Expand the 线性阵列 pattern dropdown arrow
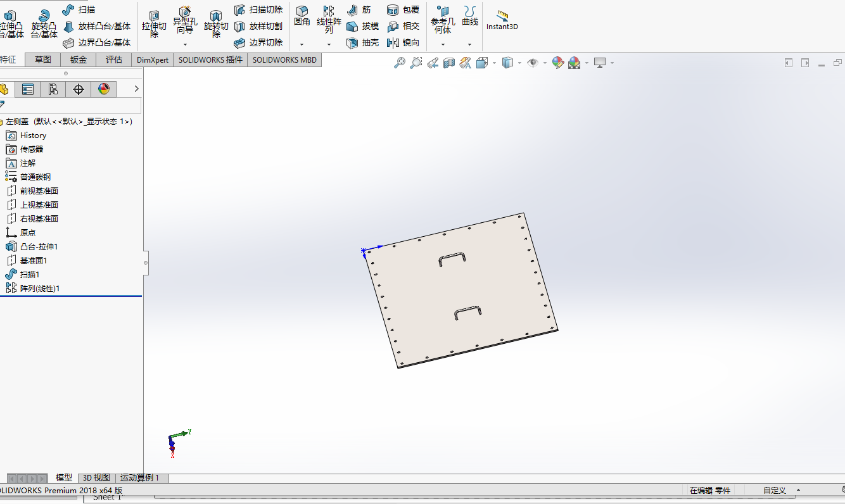The height and width of the screenshot is (504, 845). (x=329, y=44)
